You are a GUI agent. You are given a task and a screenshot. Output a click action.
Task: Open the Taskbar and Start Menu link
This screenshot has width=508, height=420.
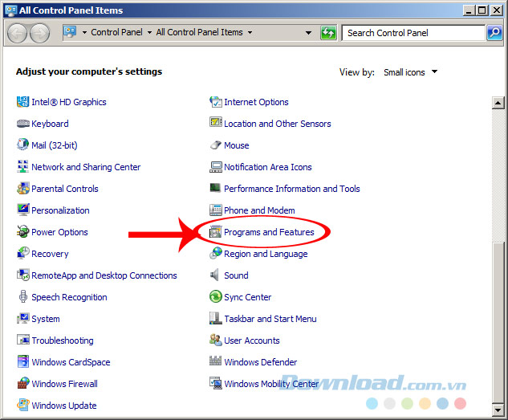pos(270,319)
